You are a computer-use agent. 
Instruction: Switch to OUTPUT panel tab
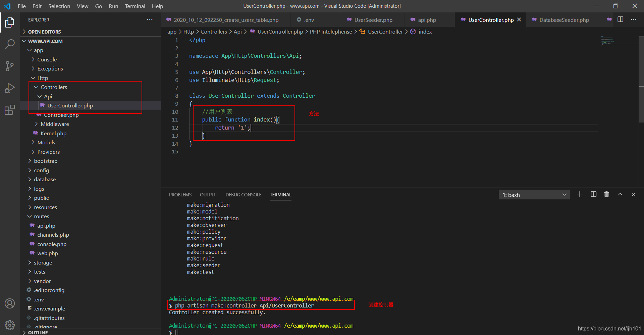[208, 195]
